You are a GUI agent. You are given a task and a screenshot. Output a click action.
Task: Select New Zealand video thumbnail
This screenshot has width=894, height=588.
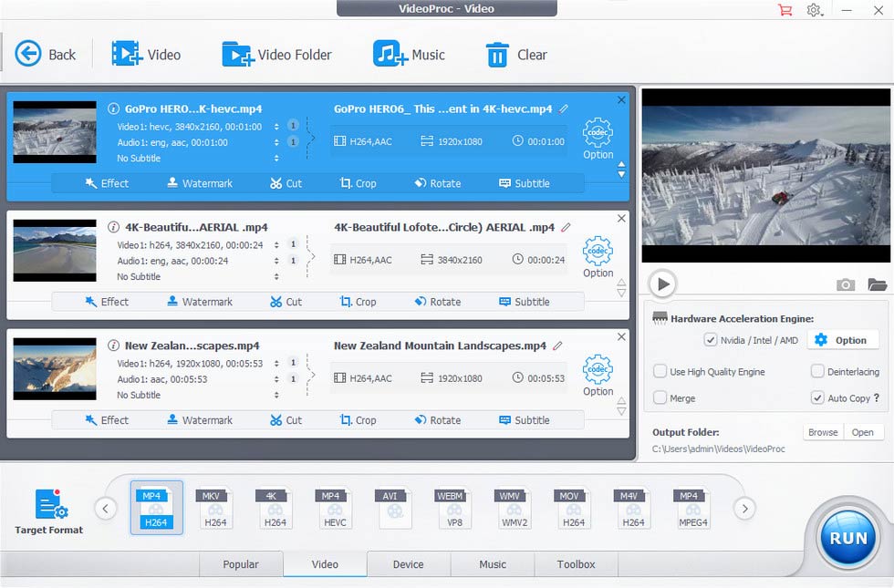tap(55, 368)
